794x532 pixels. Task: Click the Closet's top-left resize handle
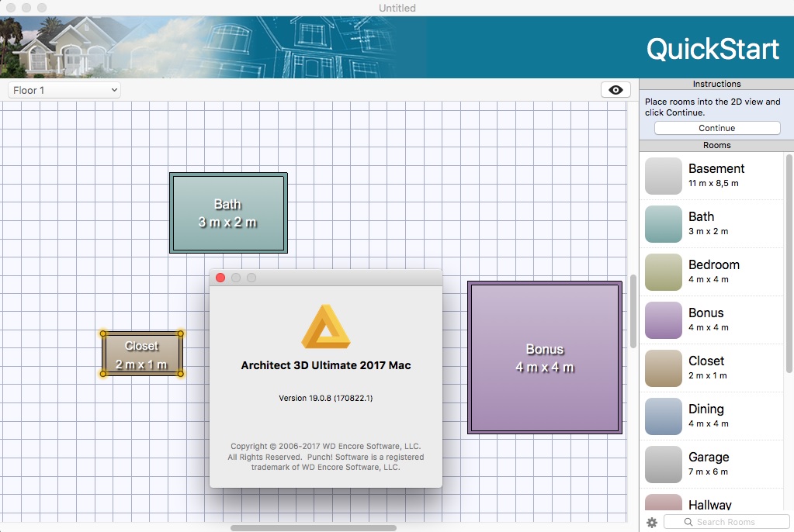103,333
